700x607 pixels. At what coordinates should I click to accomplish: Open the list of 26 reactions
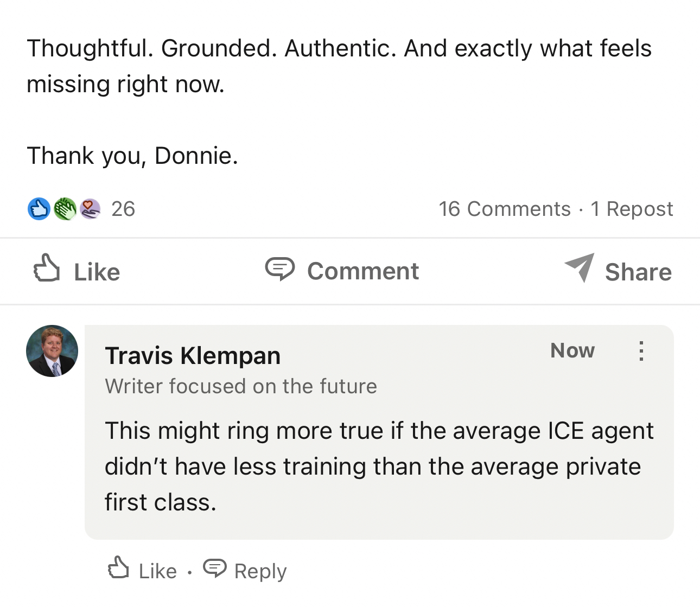tap(123, 209)
